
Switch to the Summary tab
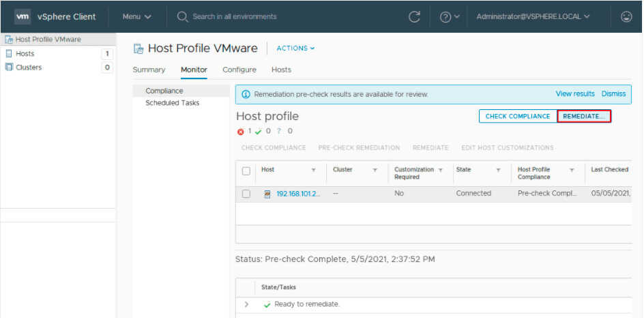pyautogui.click(x=149, y=70)
